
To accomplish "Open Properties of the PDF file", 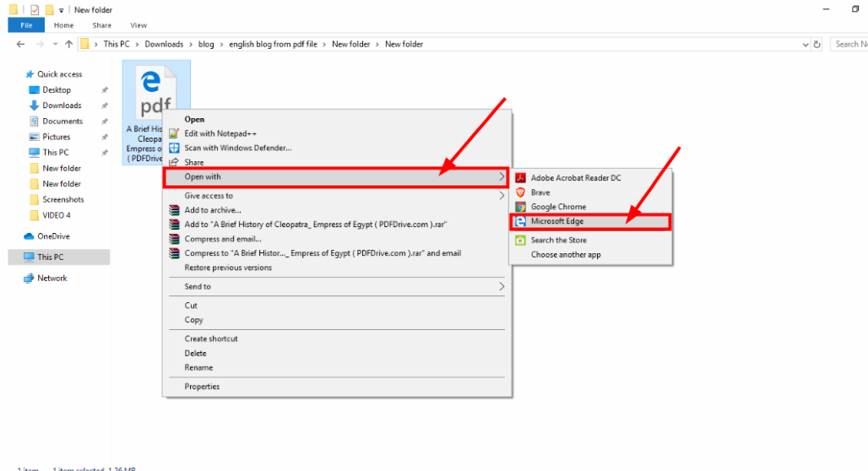I will (202, 387).
